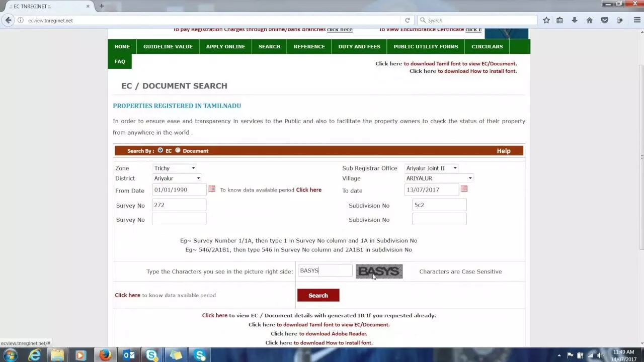This screenshot has height=362, width=644.
Task: Expand the Village dropdown showing ARIYALUR
Action: tap(439, 178)
